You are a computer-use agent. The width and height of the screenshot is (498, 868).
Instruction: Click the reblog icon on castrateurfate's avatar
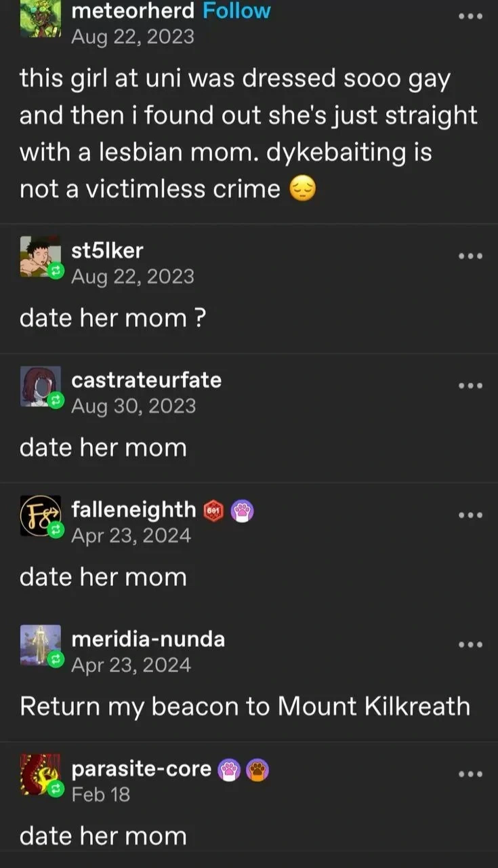coord(58,400)
